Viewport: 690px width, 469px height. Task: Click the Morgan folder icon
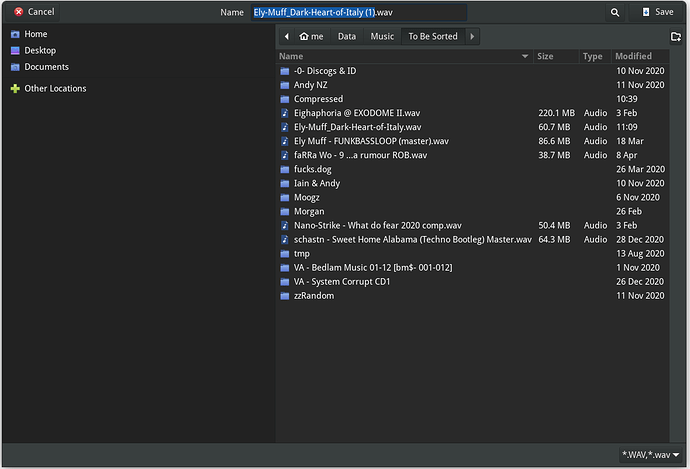(285, 212)
